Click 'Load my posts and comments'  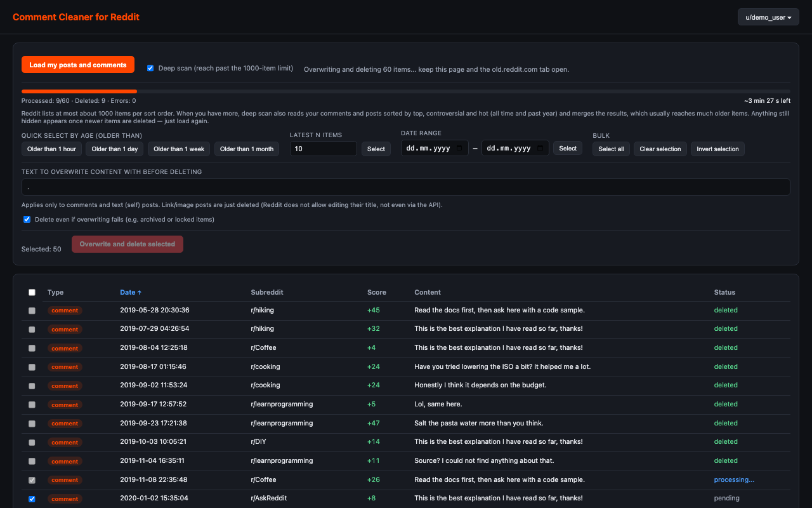click(x=78, y=65)
